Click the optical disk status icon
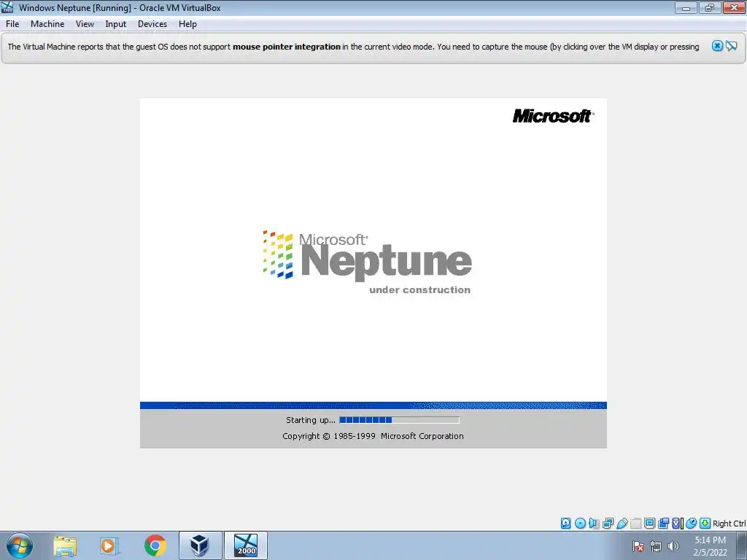 coord(580,524)
